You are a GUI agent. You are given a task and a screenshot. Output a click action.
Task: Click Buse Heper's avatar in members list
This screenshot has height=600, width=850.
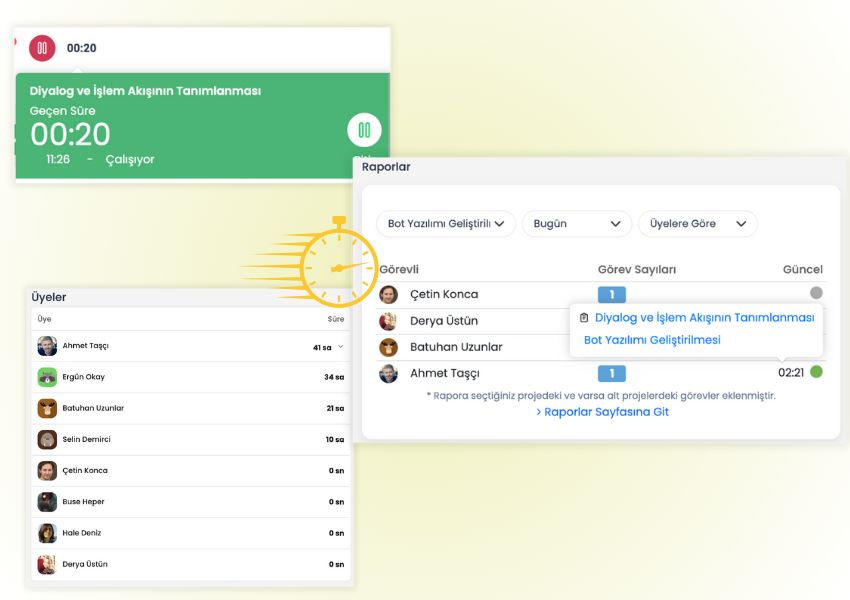pyautogui.click(x=47, y=502)
